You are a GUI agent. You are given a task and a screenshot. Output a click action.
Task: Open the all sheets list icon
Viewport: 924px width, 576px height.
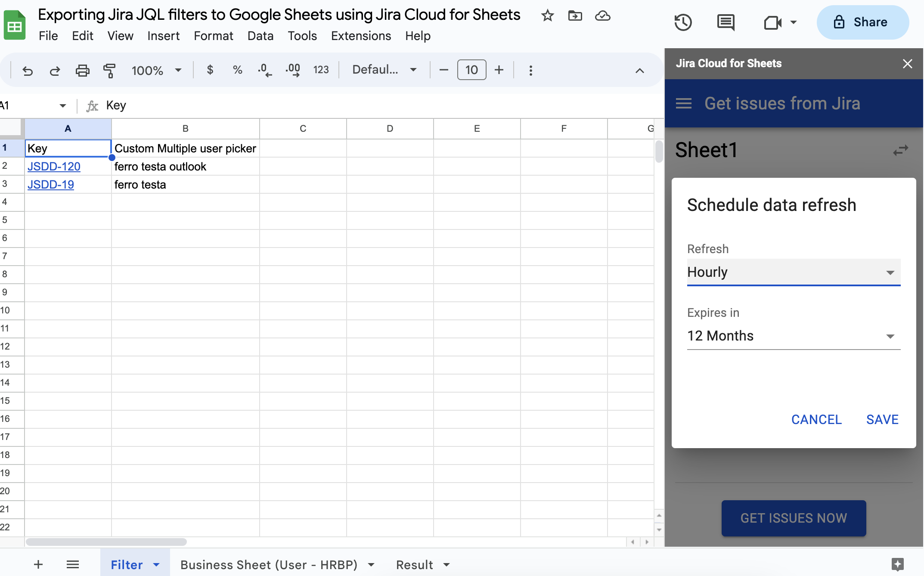click(73, 564)
